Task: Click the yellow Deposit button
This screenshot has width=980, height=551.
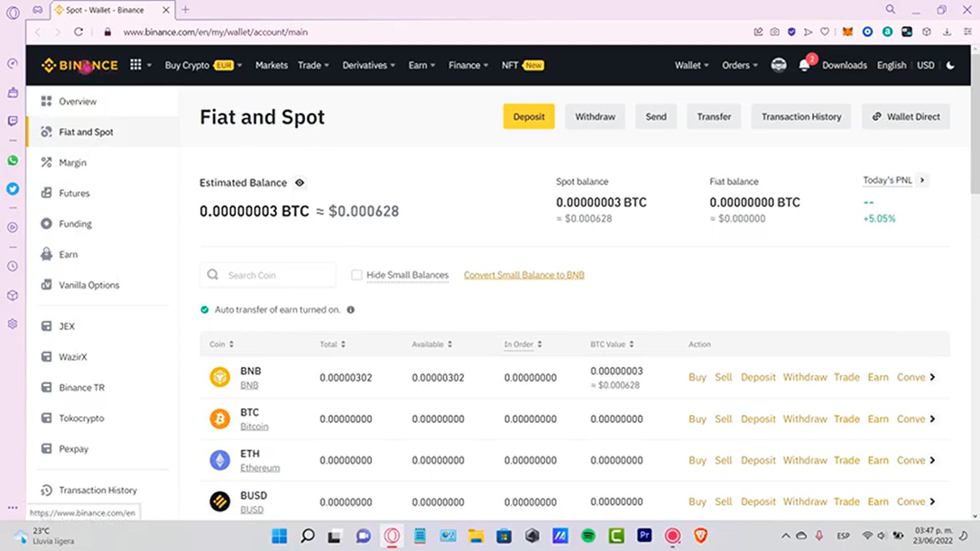Action: coord(529,116)
